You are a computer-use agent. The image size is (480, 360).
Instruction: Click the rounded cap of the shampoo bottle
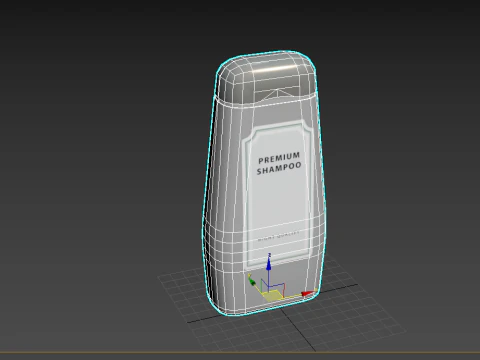point(266,79)
